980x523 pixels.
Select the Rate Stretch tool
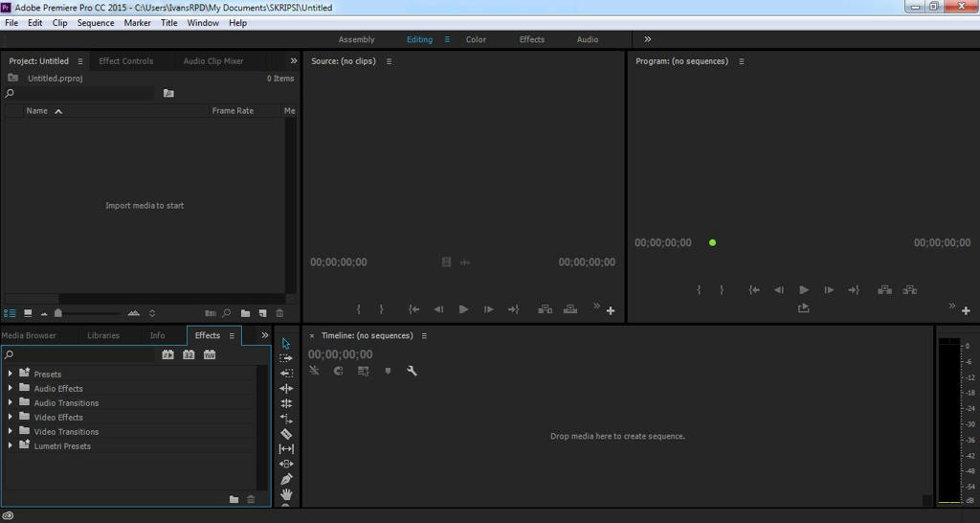[286, 419]
